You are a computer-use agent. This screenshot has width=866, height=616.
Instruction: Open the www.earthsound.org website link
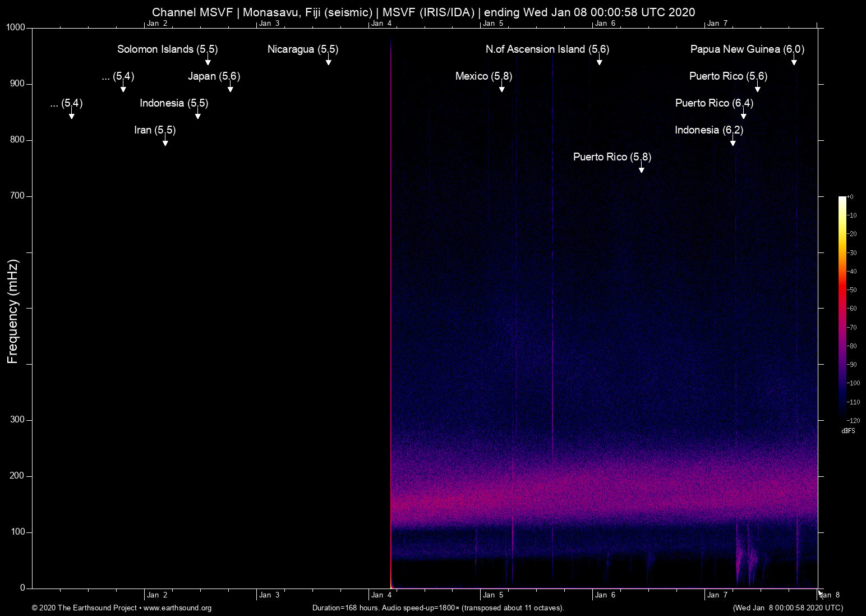[178, 608]
